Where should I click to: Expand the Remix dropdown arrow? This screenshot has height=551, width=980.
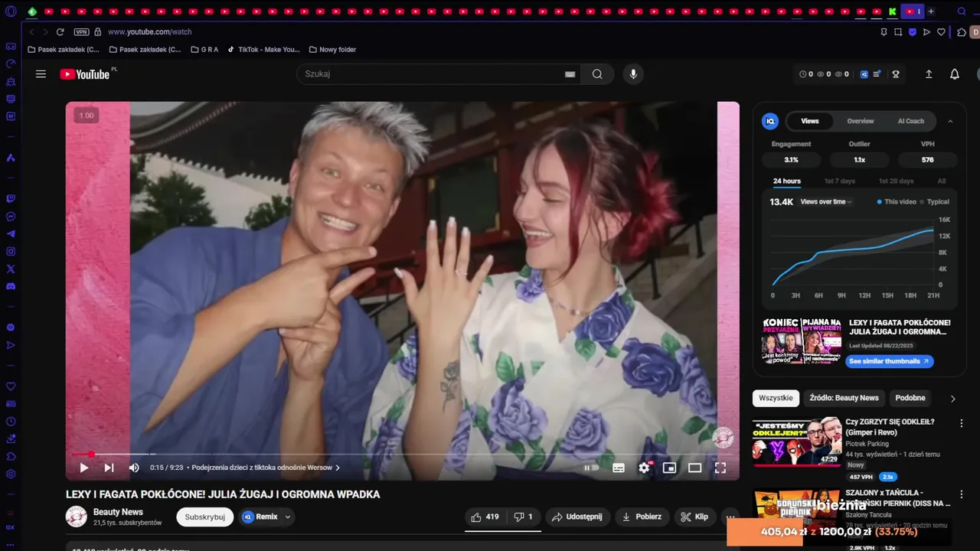click(288, 517)
